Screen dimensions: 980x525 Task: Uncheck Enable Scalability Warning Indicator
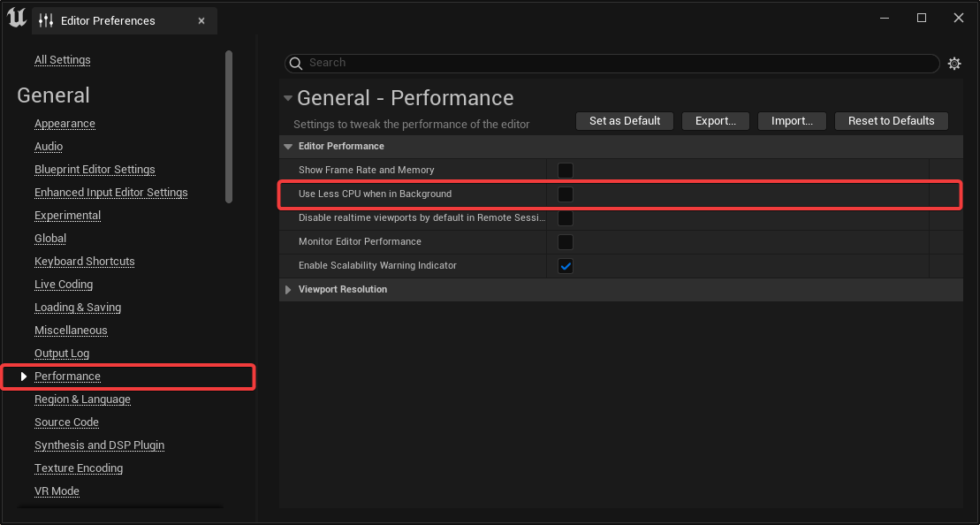point(566,266)
